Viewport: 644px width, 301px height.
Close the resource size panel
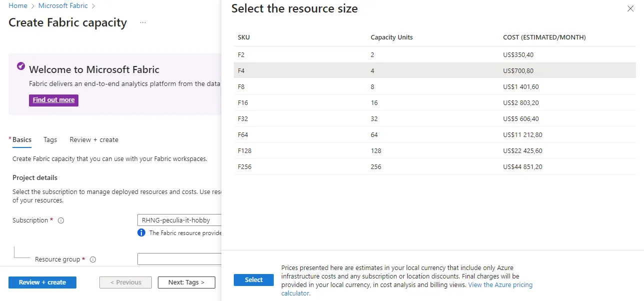tap(631, 8)
